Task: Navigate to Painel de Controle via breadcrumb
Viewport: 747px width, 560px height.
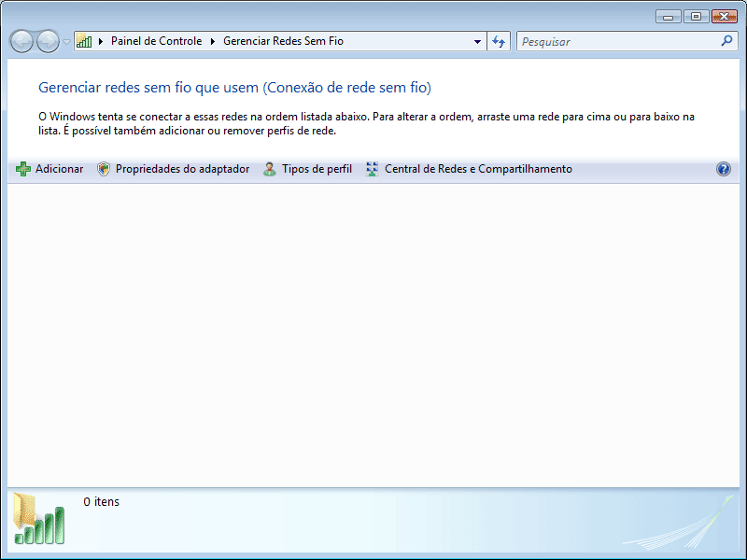Action: (155, 41)
